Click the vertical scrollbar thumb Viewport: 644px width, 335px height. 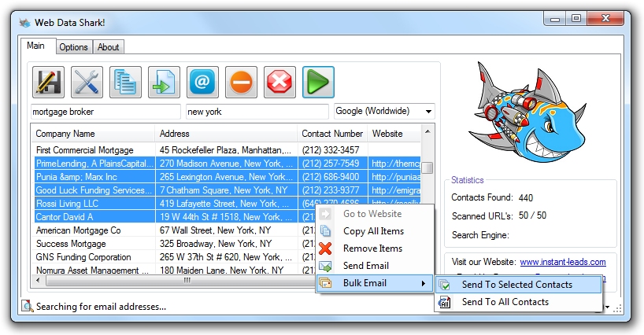pos(427,167)
